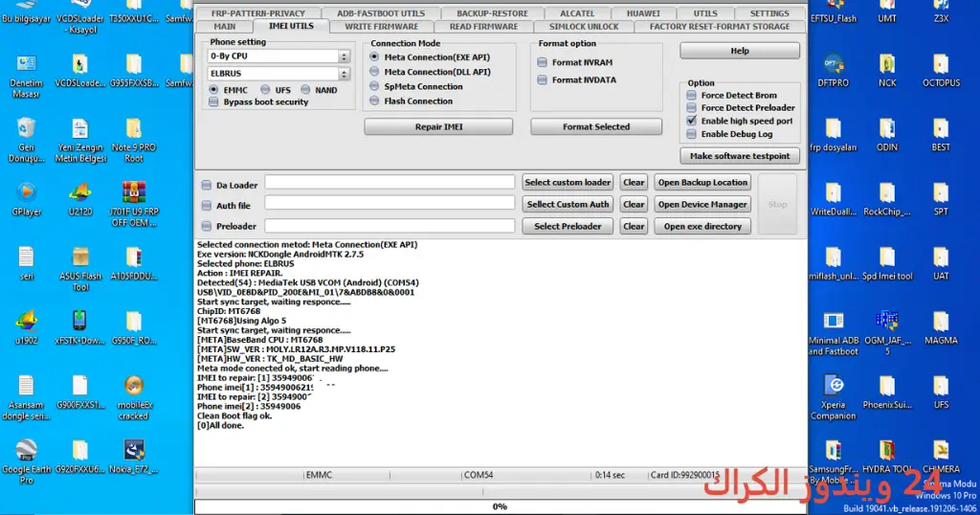Select the U2120 desktop icon

(x=80, y=199)
